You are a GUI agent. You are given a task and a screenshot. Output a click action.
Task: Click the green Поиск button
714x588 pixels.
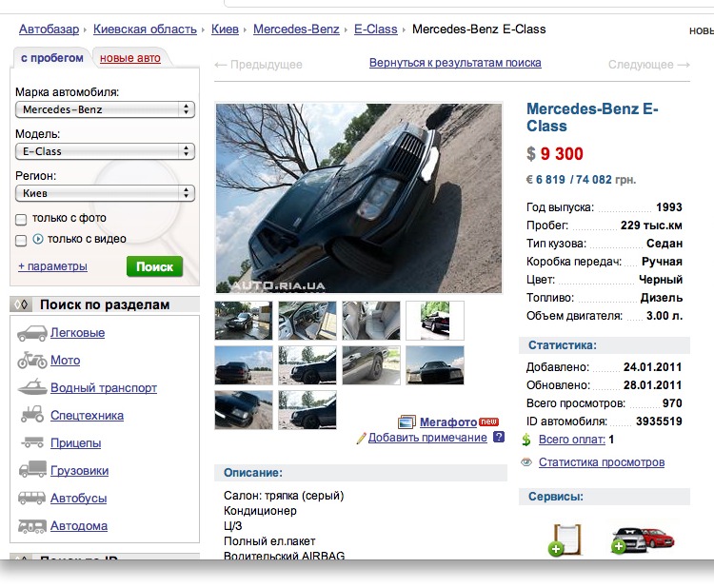154,266
